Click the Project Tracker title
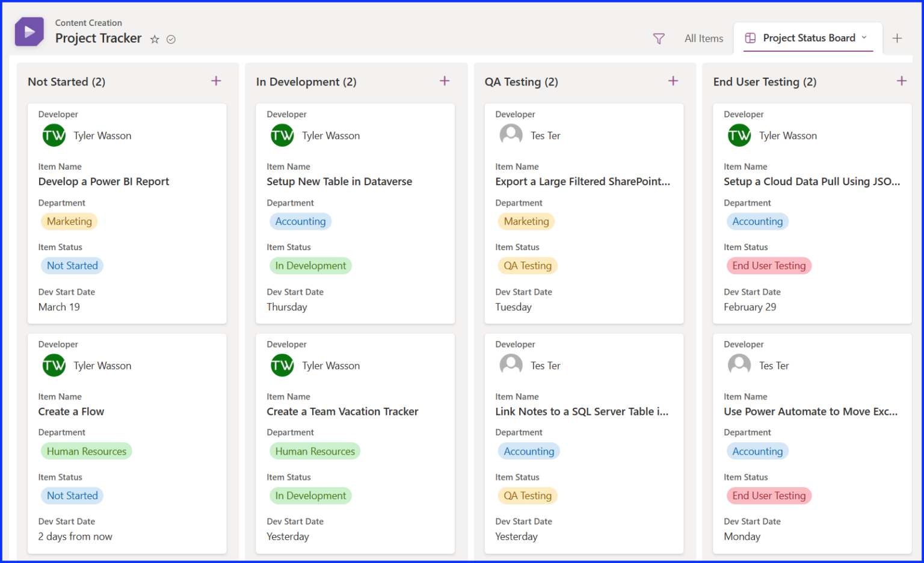 tap(98, 38)
